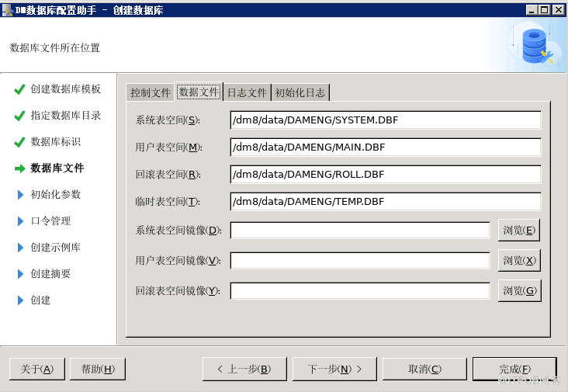Click the 数据库文件所在位置 heading
Image resolution: width=568 pixels, height=392 pixels.
[x=54, y=48]
